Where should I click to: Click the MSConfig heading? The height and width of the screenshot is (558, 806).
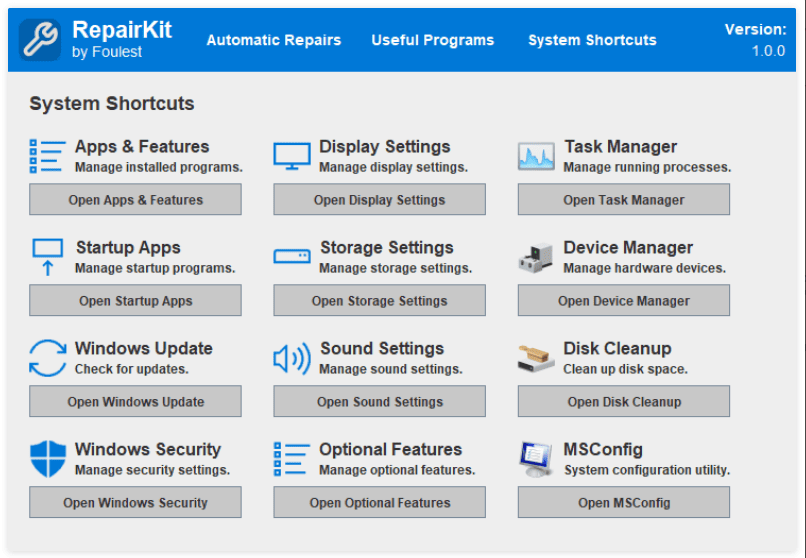[603, 450]
